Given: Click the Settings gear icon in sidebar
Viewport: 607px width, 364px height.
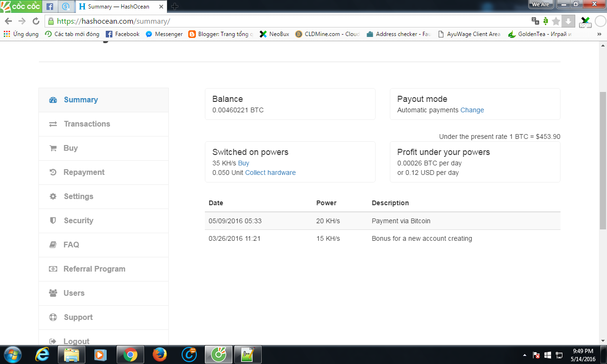Looking at the screenshot, I should coord(53,197).
